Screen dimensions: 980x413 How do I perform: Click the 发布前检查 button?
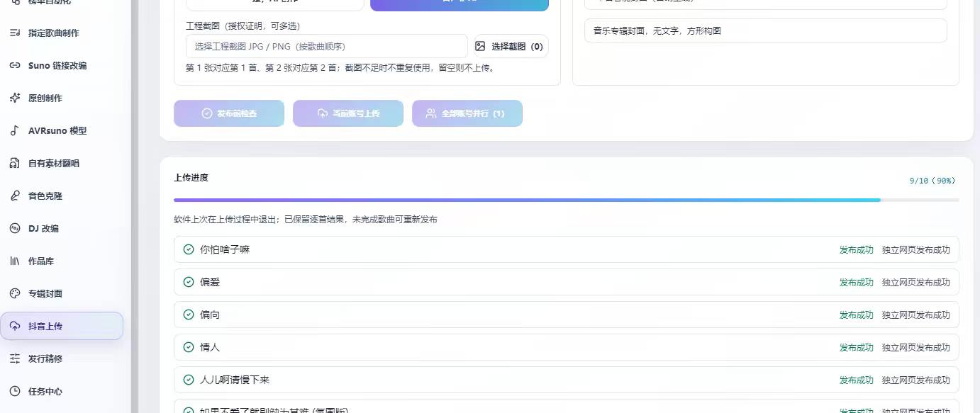tap(229, 113)
